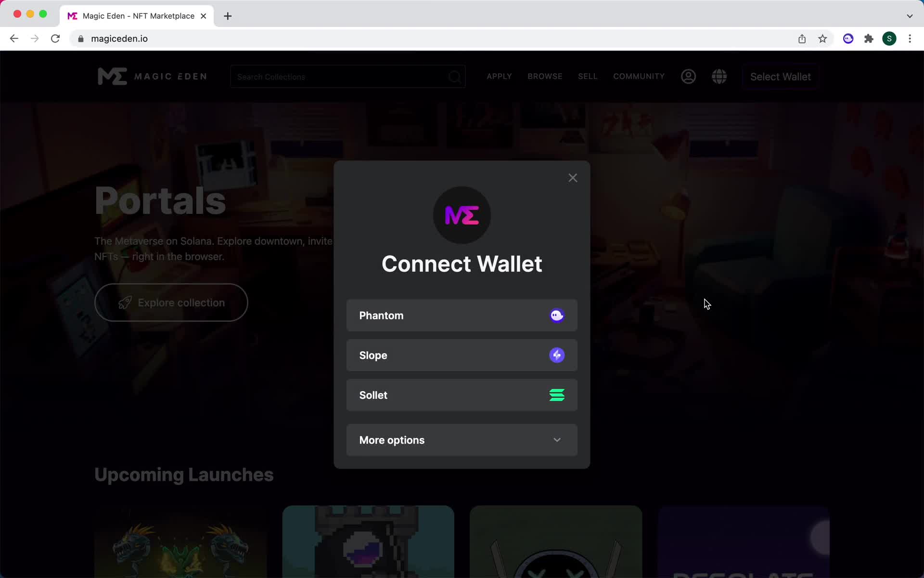Screen dimensions: 924x578
Task: Click the language/globe icon
Action: (719, 76)
